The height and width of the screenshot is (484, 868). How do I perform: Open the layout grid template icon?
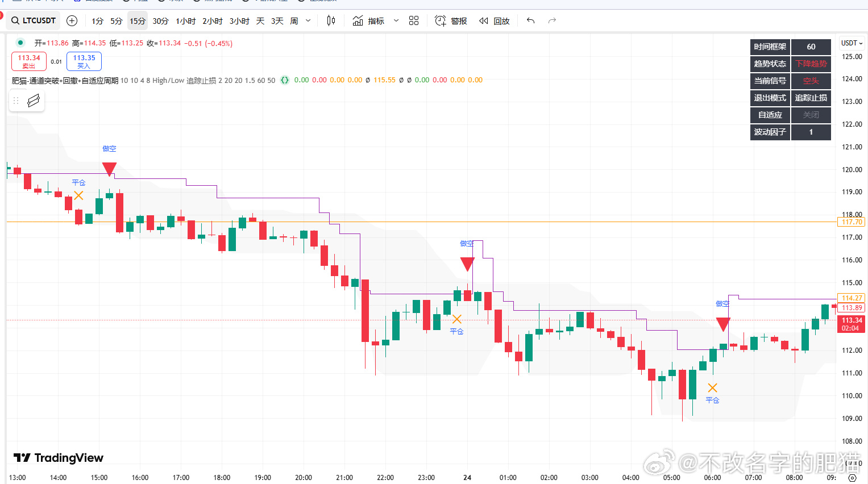coord(414,20)
